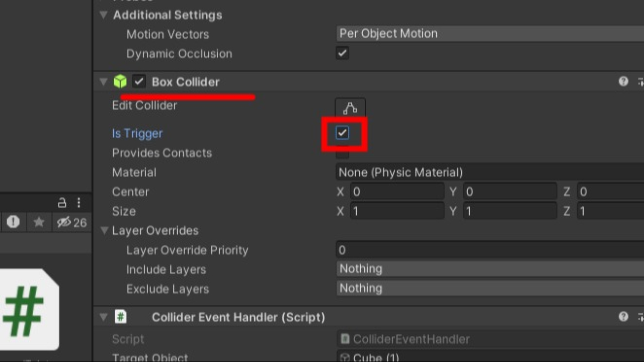Toggle the panel lock icon
Image resolution: width=644 pixels, height=362 pixels.
tap(62, 203)
